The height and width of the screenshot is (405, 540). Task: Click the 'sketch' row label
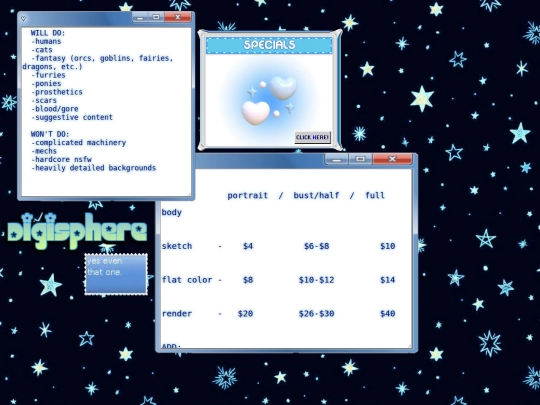pos(177,246)
